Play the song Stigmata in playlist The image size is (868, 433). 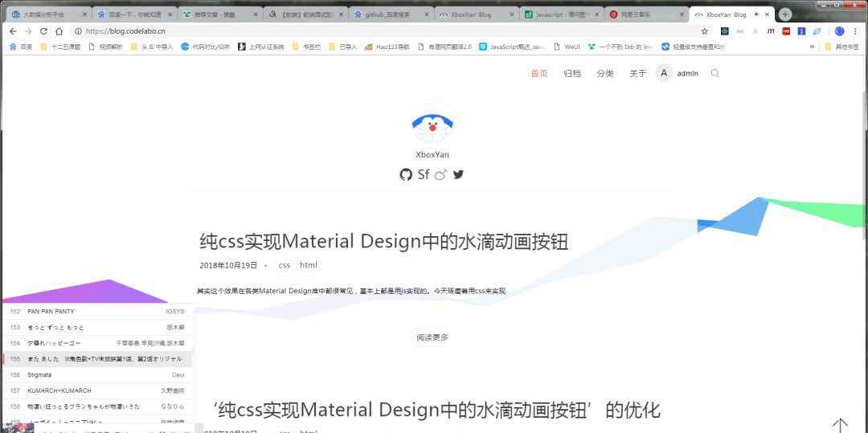[39, 374]
